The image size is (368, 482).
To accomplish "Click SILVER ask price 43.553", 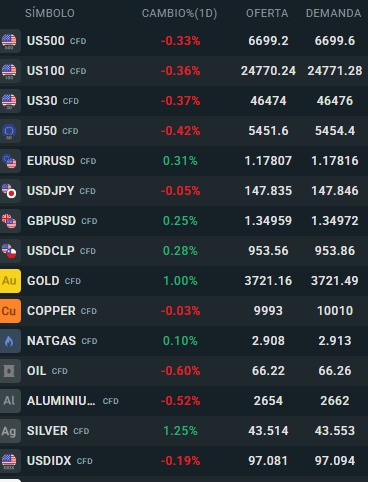I will 335,431.
